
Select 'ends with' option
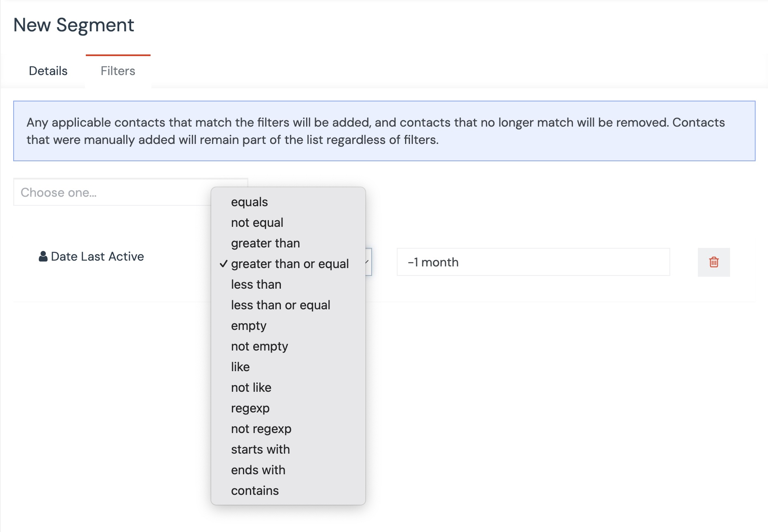(x=258, y=470)
